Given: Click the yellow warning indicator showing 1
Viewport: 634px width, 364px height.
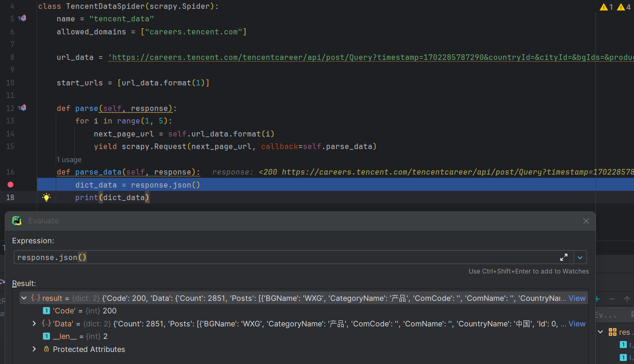Looking at the screenshot, I should pos(606,7).
